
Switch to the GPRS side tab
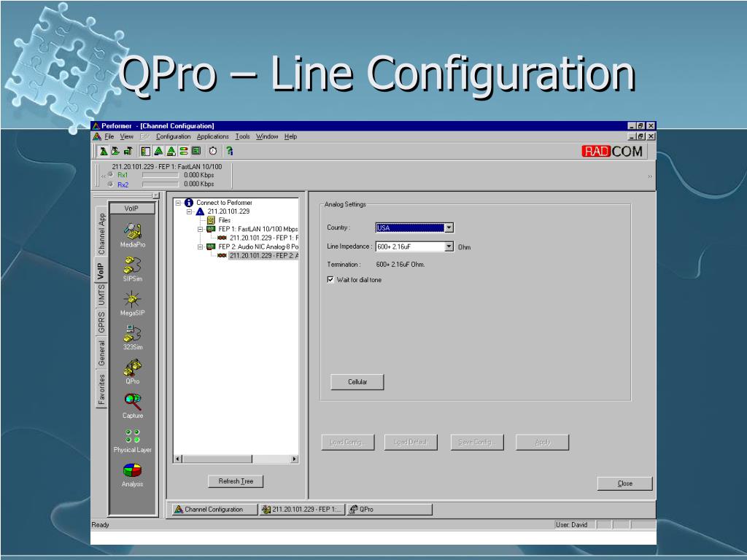(x=101, y=322)
